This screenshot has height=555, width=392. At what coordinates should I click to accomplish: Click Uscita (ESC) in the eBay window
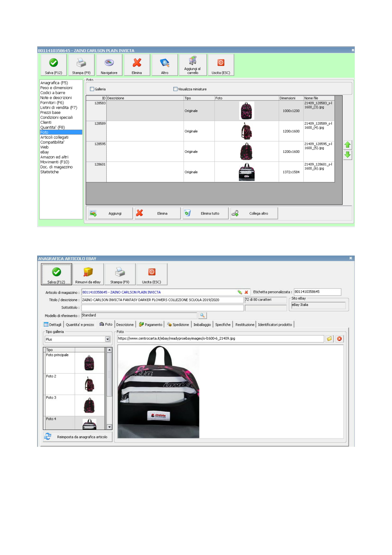click(152, 274)
